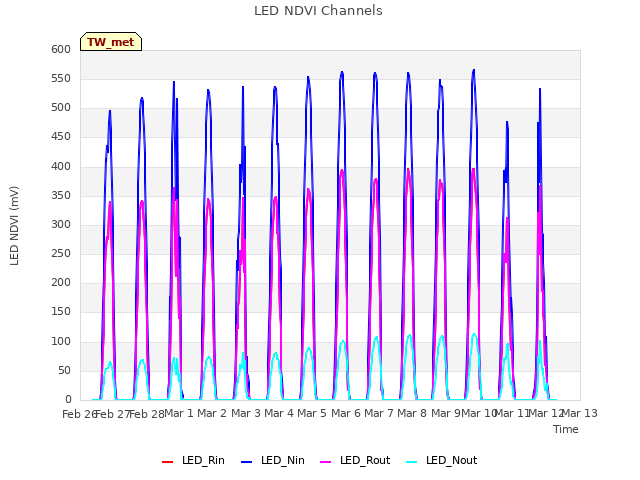The height and width of the screenshot is (480, 640).
Task: Click the cyan LED_Nout legend swatch
Action: (x=412, y=462)
